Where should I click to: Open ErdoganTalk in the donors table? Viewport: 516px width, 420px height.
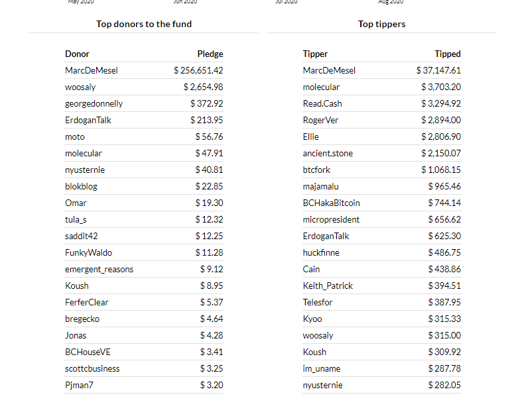coord(88,121)
